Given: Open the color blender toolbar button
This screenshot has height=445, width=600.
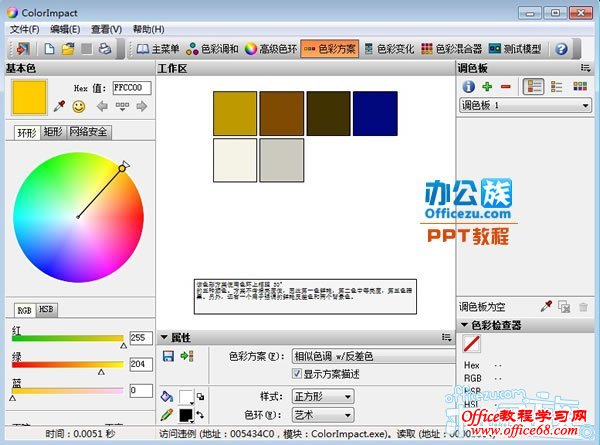Looking at the screenshot, I should [x=452, y=49].
